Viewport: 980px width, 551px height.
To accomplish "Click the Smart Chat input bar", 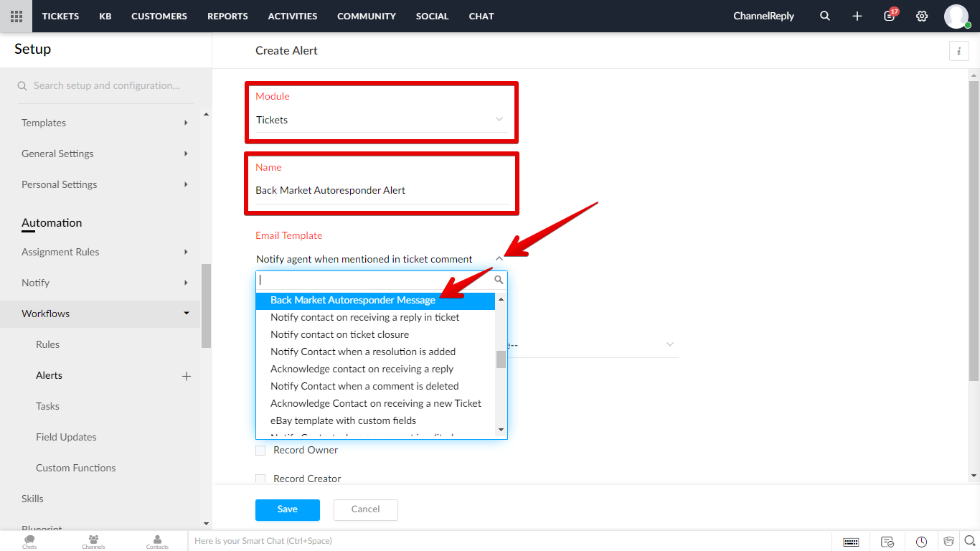I will click(509, 541).
